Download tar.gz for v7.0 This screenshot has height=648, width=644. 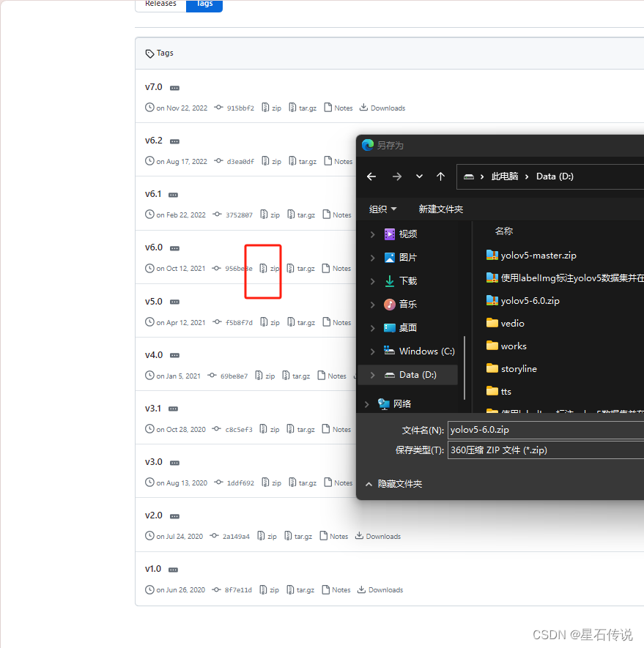(x=303, y=108)
